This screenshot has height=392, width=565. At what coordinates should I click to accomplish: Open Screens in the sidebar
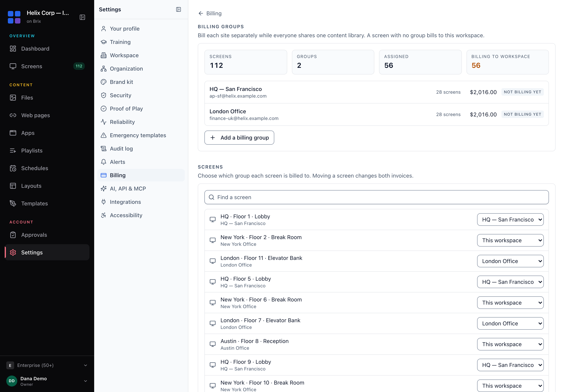(x=47, y=66)
